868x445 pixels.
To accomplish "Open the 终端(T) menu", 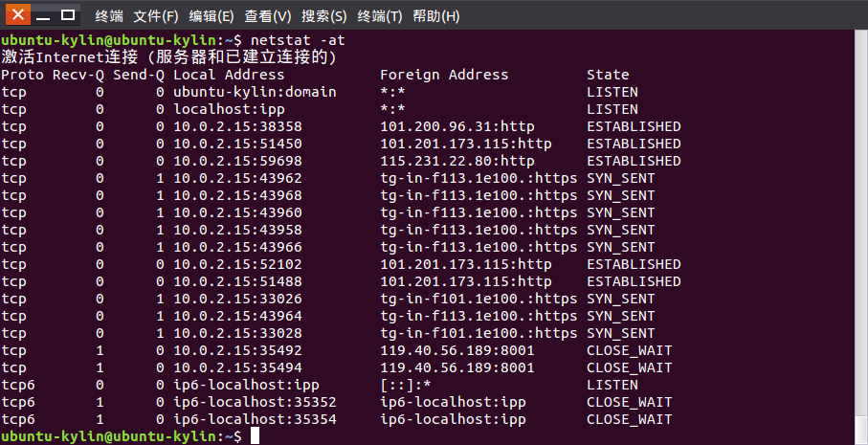I will tap(380, 16).
